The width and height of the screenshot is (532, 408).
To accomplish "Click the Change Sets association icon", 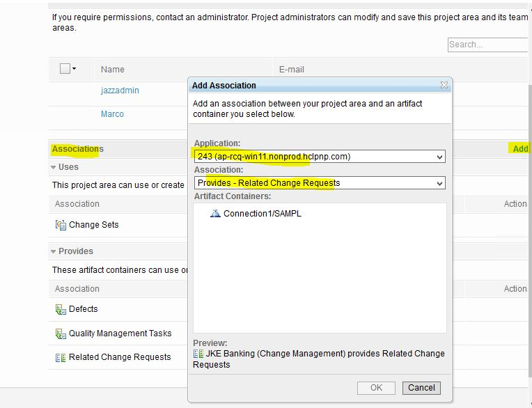I will (61, 225).
